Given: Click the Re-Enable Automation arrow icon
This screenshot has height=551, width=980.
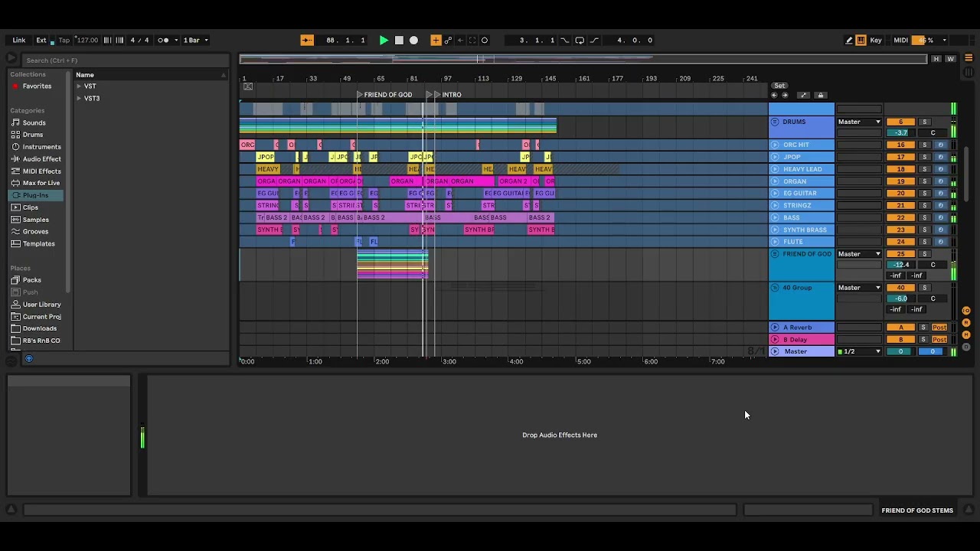Looking at the screenshot, I should [x=460, y=40].
